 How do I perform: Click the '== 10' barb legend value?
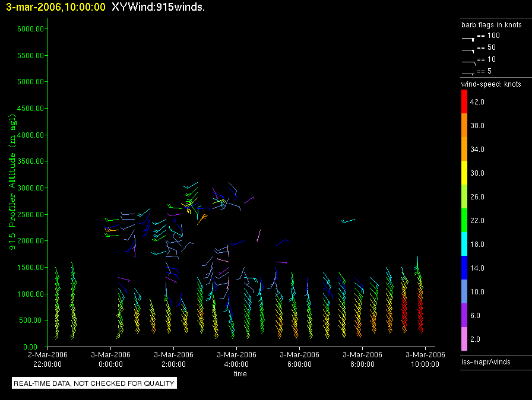[486, 59]
